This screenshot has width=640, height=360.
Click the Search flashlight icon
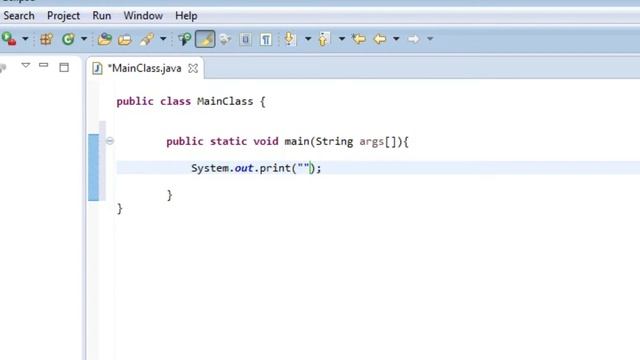click(146, 39)
